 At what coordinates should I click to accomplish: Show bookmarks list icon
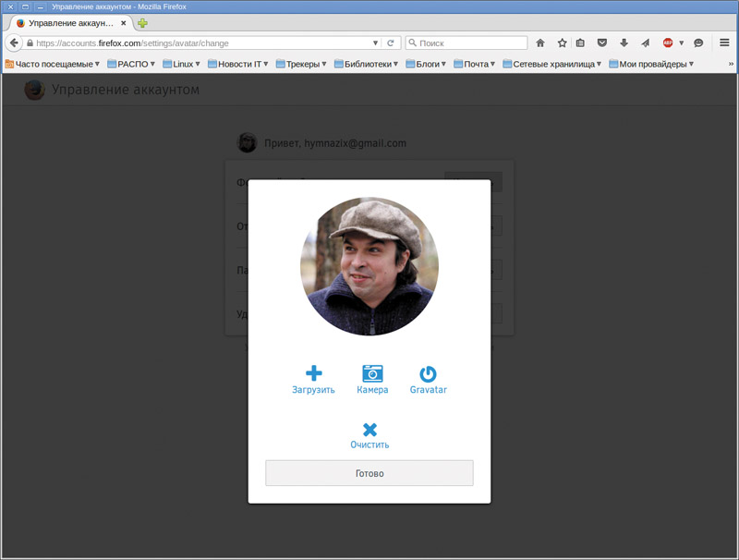pos(580,43)
